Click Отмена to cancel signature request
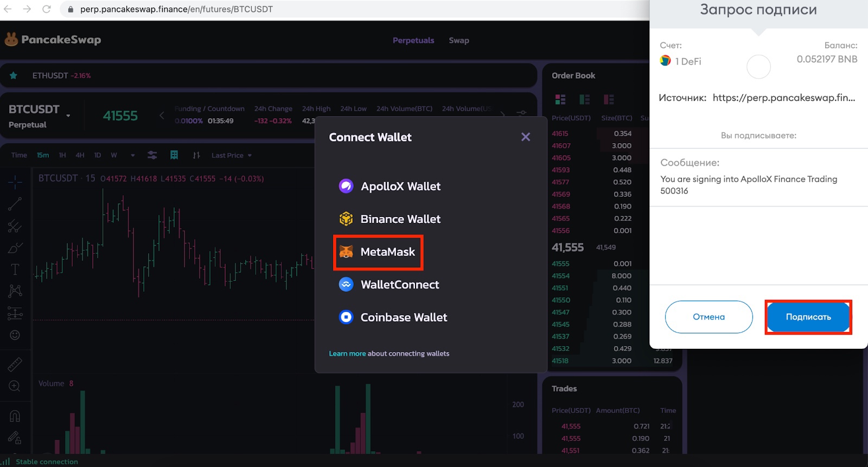Viewport: 868px width, 467px height. click(x=709, y=317)
